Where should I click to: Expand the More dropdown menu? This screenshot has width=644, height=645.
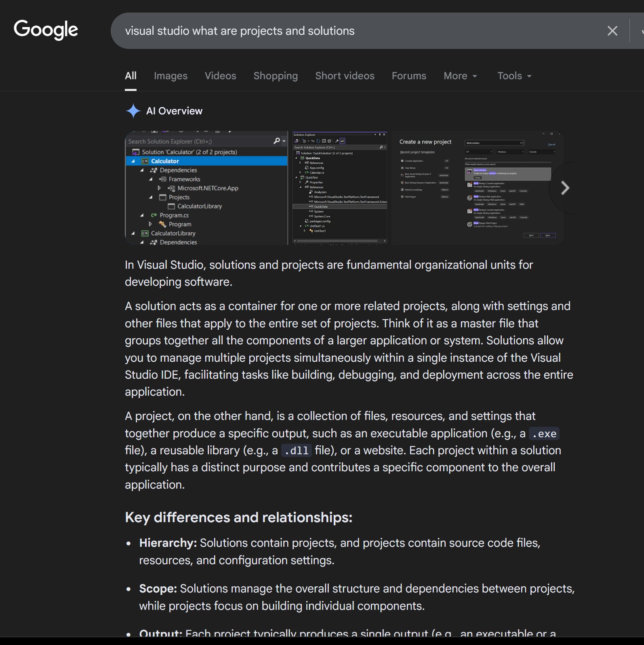[460, 76]
